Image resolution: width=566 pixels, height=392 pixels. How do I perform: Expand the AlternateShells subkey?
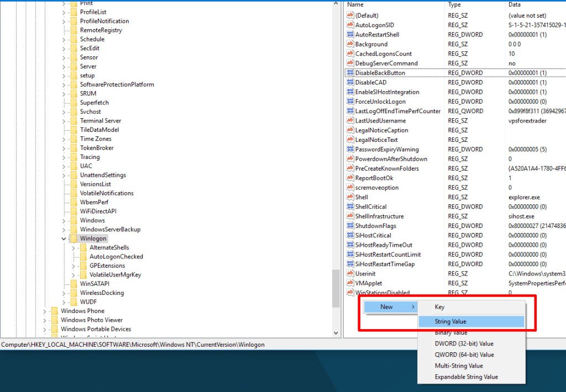click(x=74, y=248)
